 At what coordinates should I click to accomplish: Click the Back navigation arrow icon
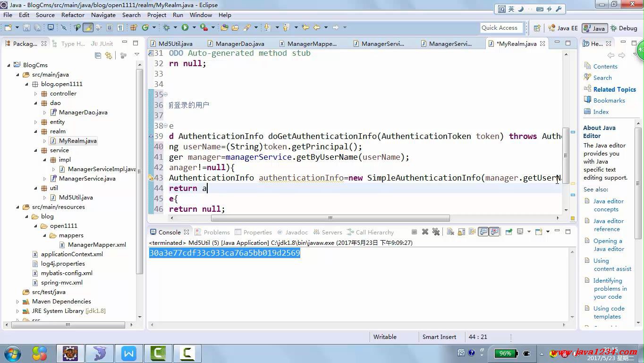[x=317, y=27]
